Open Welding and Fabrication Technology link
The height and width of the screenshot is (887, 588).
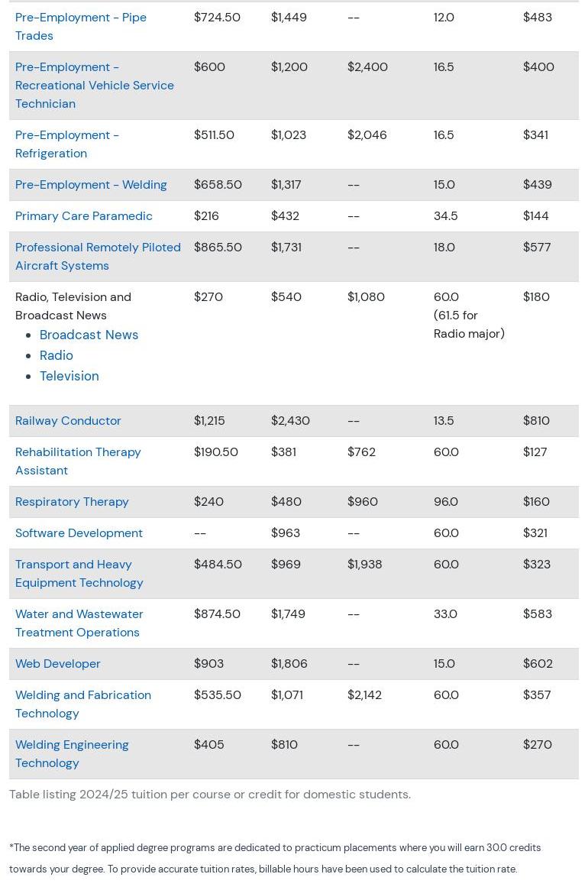(82, 704)
